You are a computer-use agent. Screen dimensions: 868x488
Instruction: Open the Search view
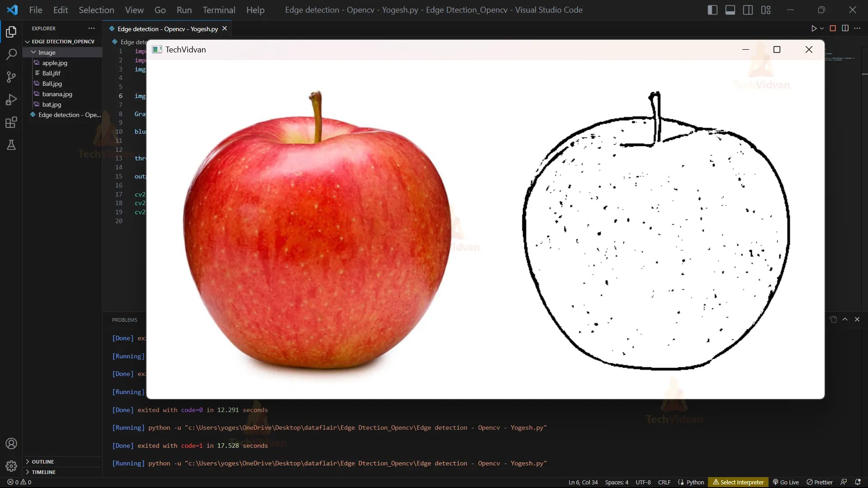click(x=11, y=54)
